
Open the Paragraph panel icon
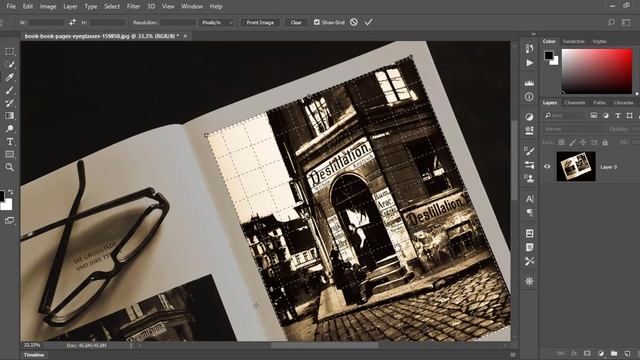pos(529,212)
